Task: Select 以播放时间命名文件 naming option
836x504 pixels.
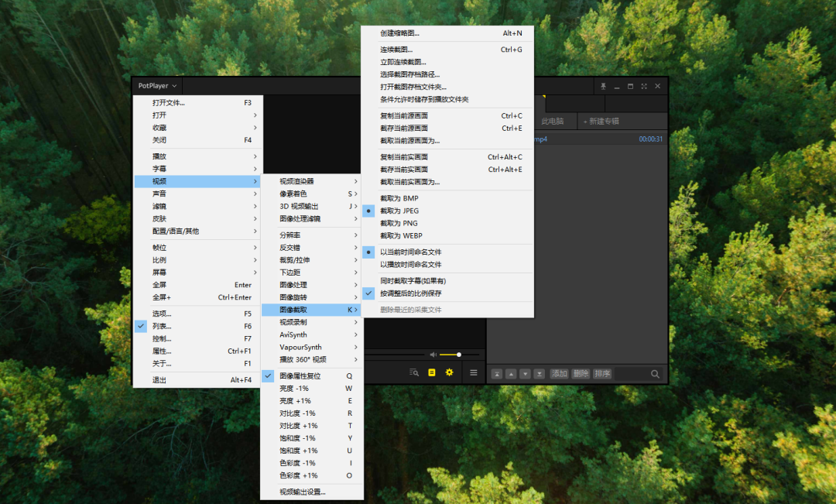Action: click(x=410, y=264)
